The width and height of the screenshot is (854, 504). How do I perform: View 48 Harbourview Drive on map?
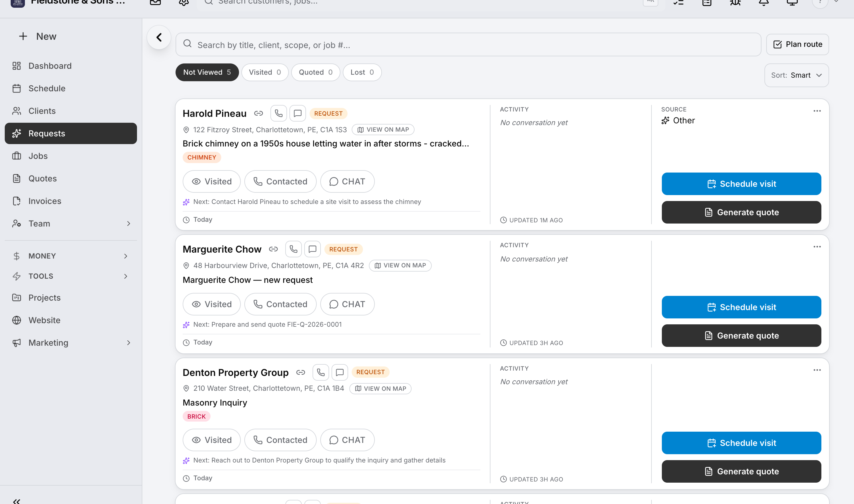(400, 266)
